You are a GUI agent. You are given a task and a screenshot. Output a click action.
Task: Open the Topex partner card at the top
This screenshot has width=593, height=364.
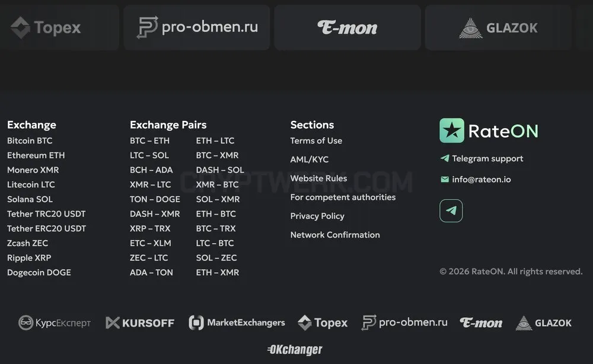pos(59,27)
